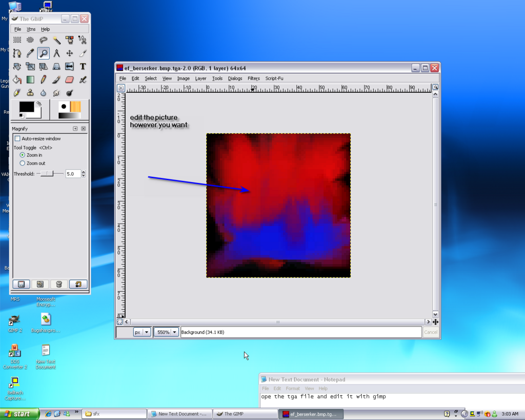
Task: Select the Zoom out radio button
Action: 22,163
